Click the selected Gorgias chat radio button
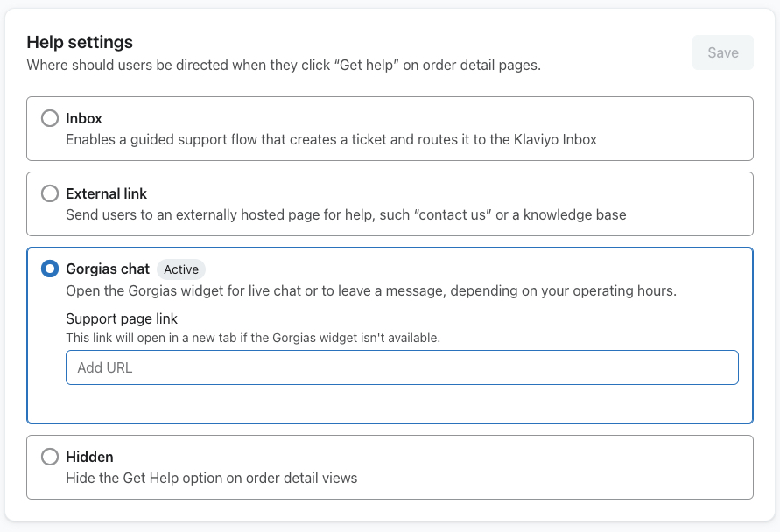Image resolution: width=780 pixels, height=532 pixels. point(51,269)
